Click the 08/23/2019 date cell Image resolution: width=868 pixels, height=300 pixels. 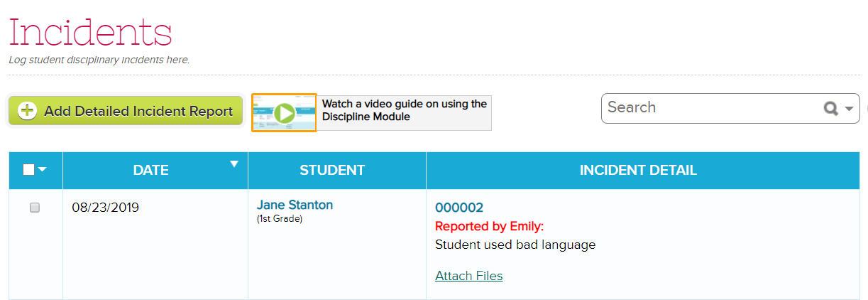click(106, 208)
